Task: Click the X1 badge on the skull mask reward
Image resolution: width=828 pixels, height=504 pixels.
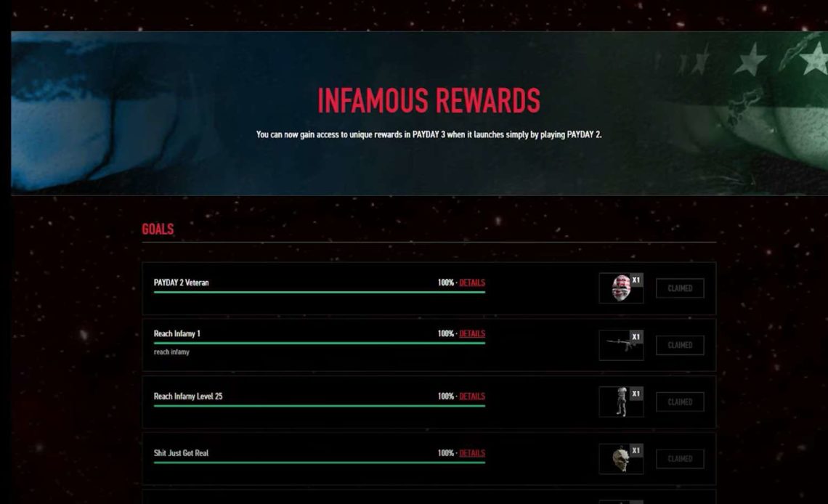Action: pyautogui.click(x=637, y=449)
